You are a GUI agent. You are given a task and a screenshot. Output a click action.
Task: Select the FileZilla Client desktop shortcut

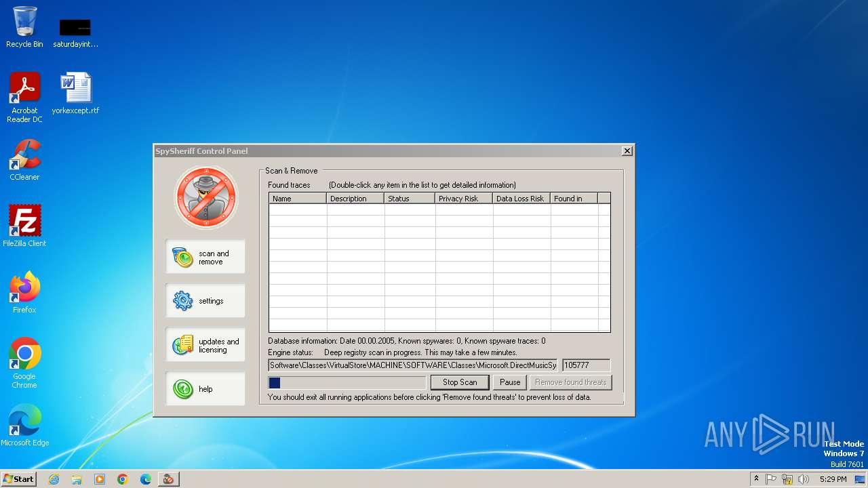24,226
